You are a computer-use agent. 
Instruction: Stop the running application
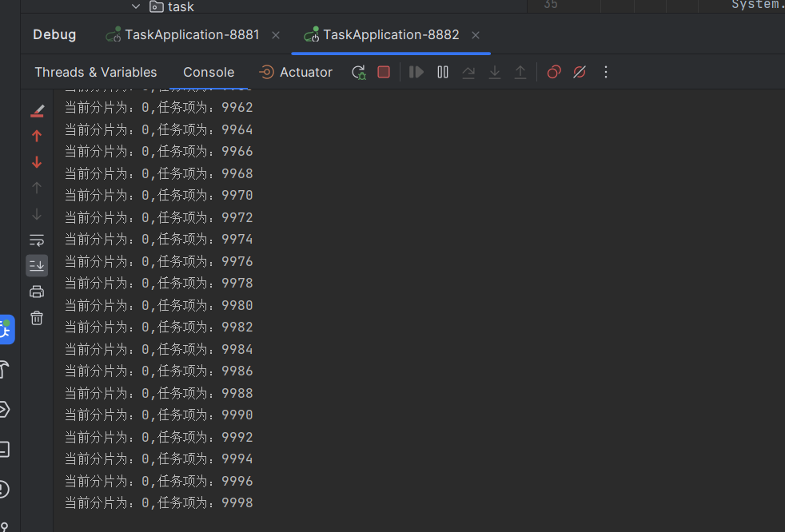383,71
